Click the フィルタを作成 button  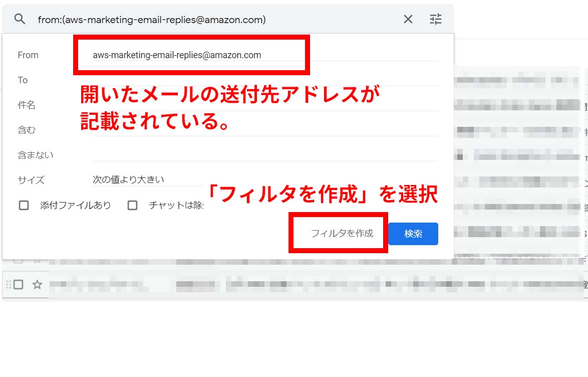[342, 234]
